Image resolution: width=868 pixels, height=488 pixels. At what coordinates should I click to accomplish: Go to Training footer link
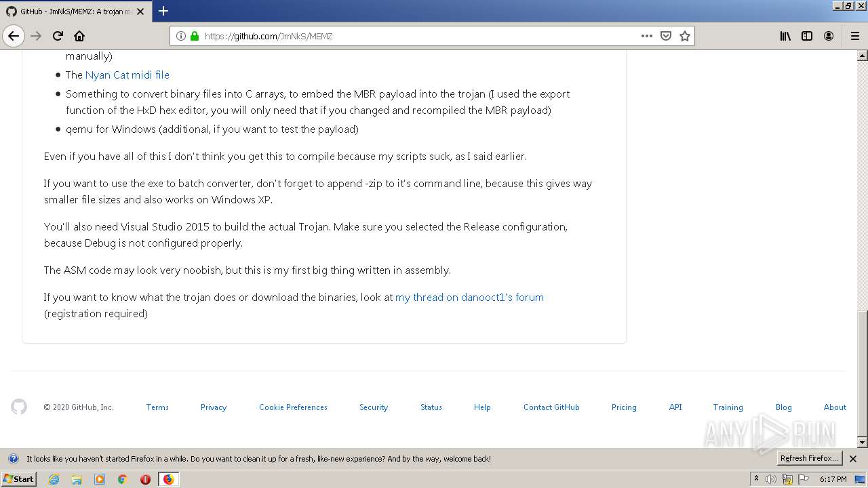click(728, 407)
